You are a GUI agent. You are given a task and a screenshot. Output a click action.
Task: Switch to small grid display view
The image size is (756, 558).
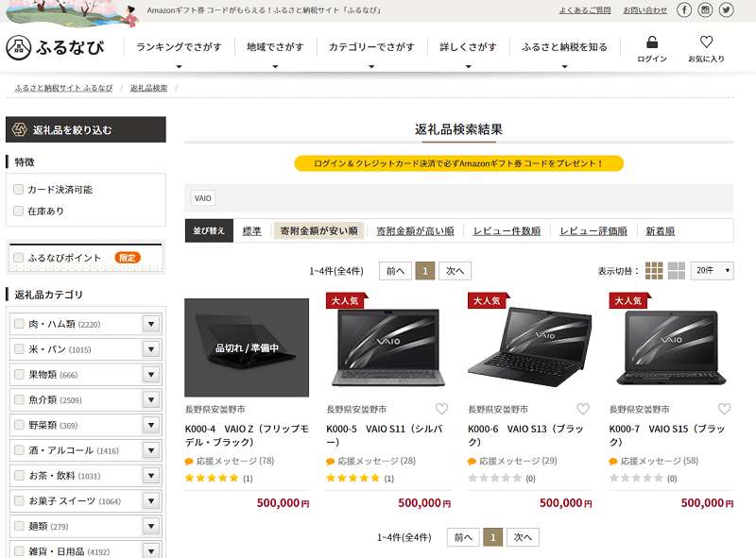[x=654, y=271]
